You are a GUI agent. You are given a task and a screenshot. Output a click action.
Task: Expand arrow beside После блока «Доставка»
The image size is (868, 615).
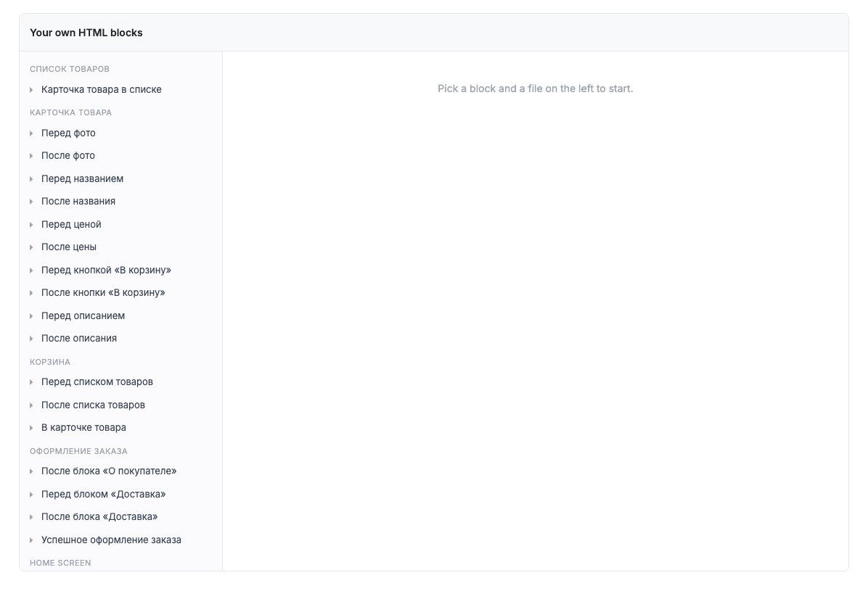point(31,517)
